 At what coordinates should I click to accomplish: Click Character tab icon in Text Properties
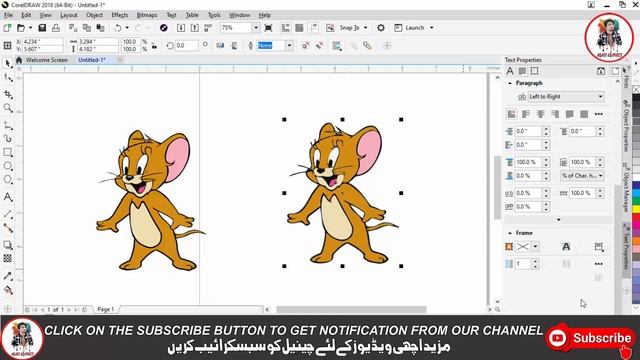coord(510,71)
